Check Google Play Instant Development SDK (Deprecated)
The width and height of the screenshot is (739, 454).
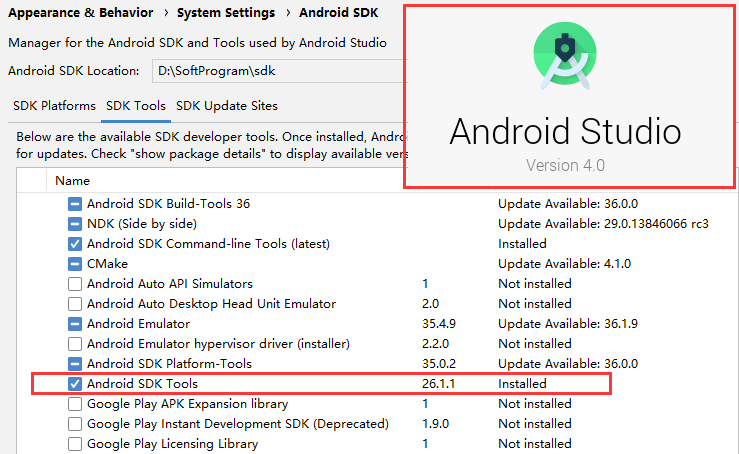click(x=74, y=424)
